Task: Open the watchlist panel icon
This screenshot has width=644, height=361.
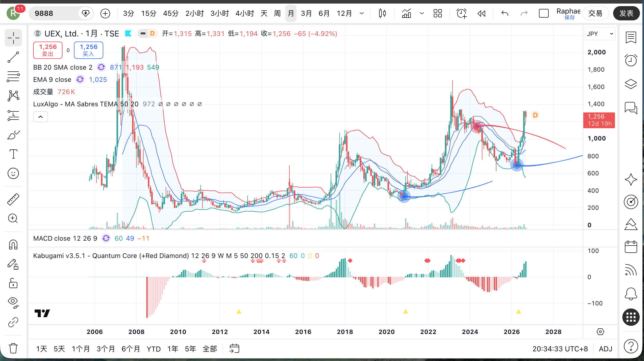Action: tap(631, 38)
